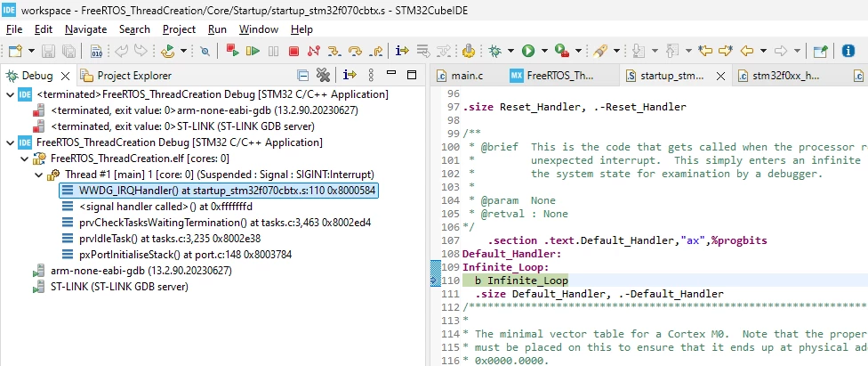The image size is (868, 366).
Task: Close the Debug view tab
Action: pyautogui.click(x=65, y=76)
